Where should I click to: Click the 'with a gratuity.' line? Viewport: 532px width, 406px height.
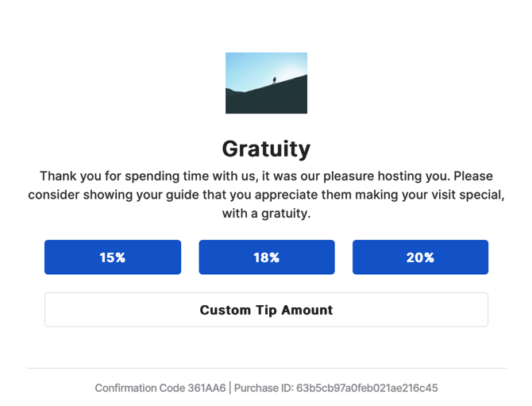click(266, 214)
